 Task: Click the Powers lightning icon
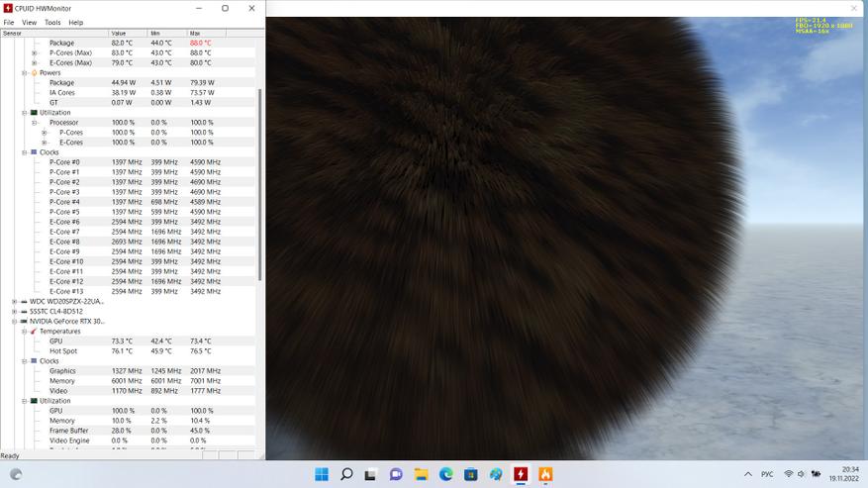[x=34, y=73]
